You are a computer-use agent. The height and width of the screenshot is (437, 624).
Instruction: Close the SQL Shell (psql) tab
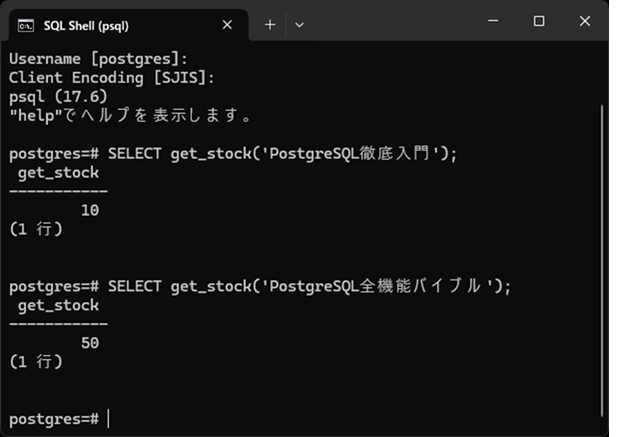[x=227, y=25]
